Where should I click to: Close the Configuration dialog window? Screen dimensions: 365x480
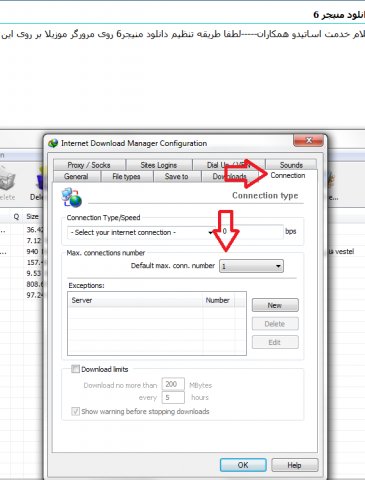click(x=308, y=140)
